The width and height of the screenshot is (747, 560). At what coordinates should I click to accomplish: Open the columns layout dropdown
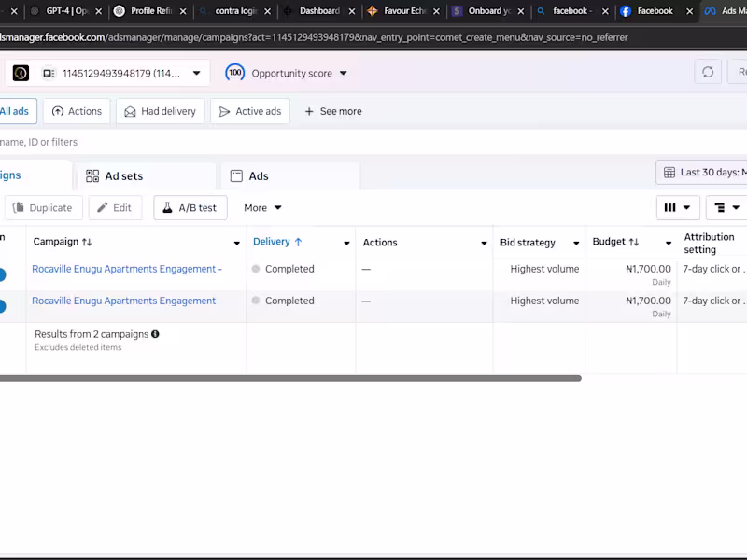click(x=678, y=207)
